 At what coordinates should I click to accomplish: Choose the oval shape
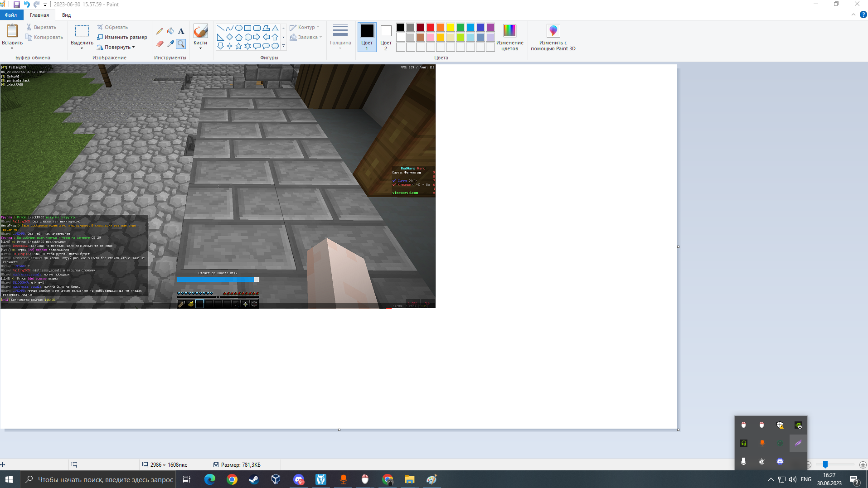[238, 28]
